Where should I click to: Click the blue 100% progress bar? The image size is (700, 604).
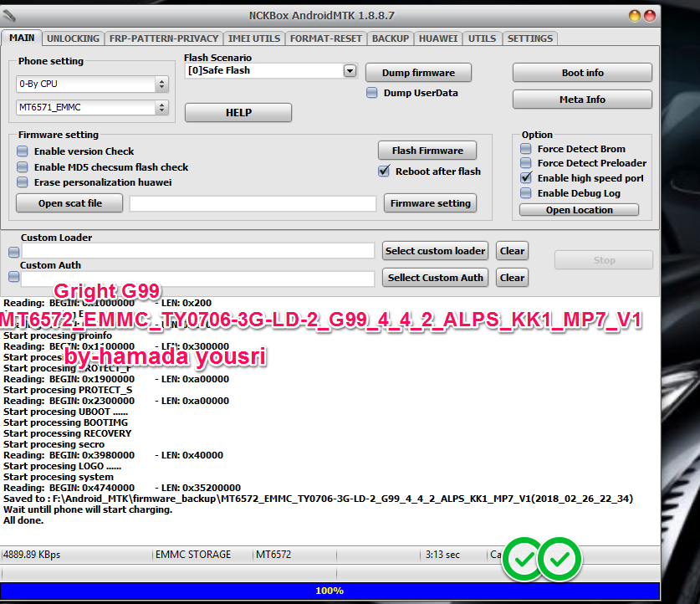point(330,591)
